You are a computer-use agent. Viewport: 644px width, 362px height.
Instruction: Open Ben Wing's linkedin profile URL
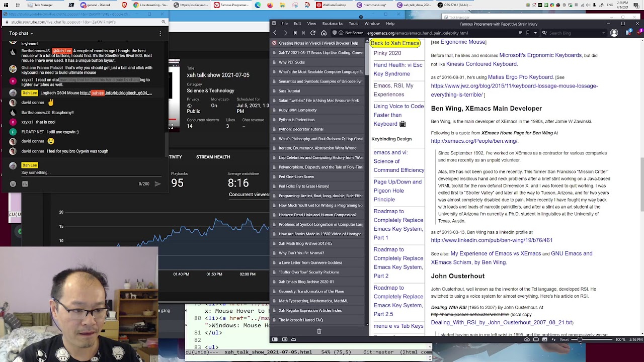point(492,240)
